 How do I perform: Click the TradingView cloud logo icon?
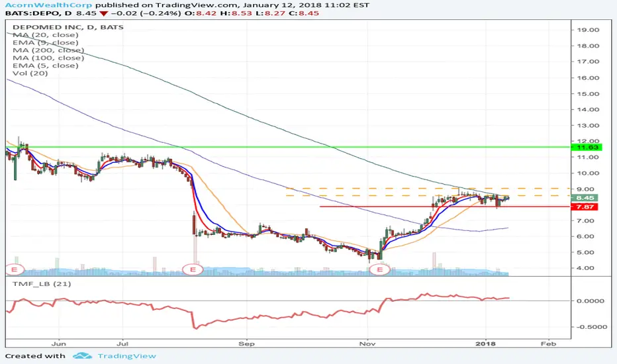(83, 356)
